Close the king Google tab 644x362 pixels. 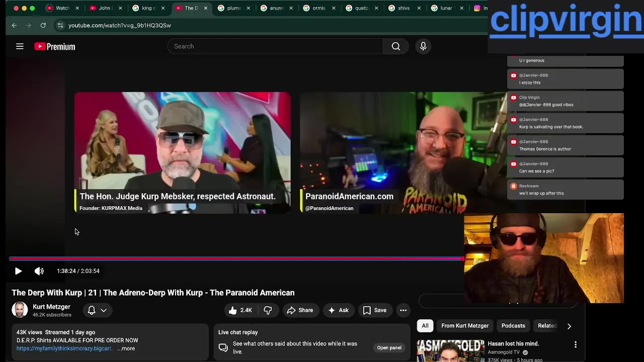click(163, 8)
